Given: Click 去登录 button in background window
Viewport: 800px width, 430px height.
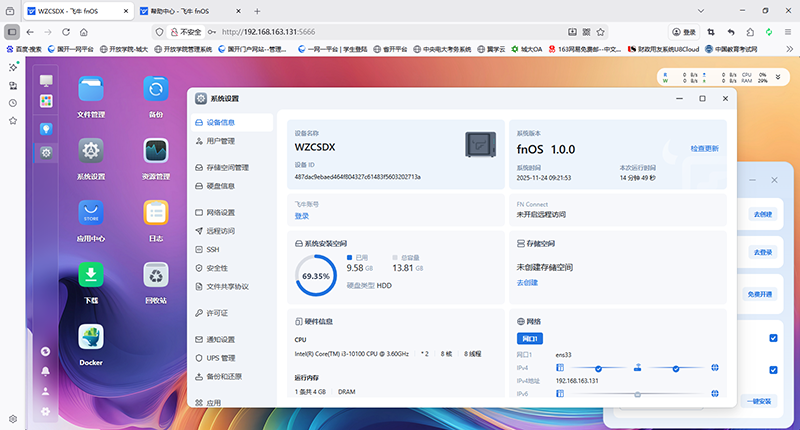Looking at the screenshot, I should [763, 252].
